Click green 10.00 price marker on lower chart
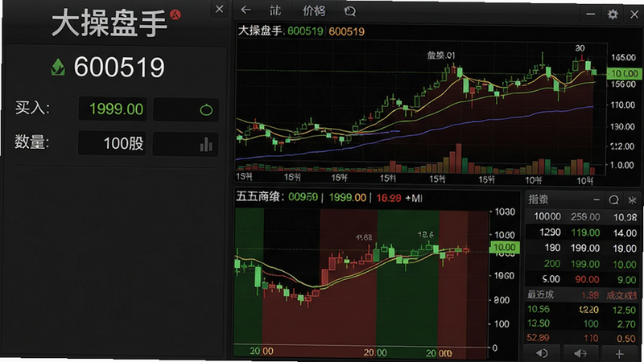The height and width of the screenshot is (362, 644). pyautogui.click(x=505, y=247)
